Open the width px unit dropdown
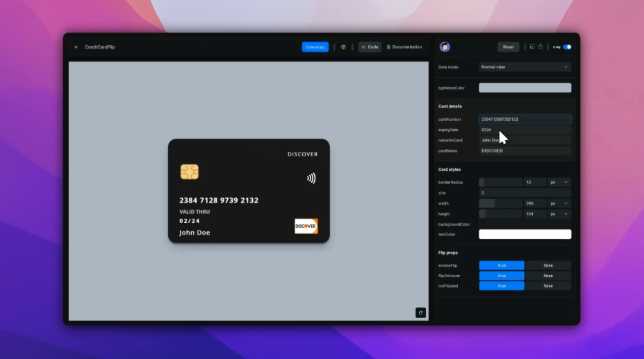The height and width of the screenshot is (359, 644). tap(559, 203)
